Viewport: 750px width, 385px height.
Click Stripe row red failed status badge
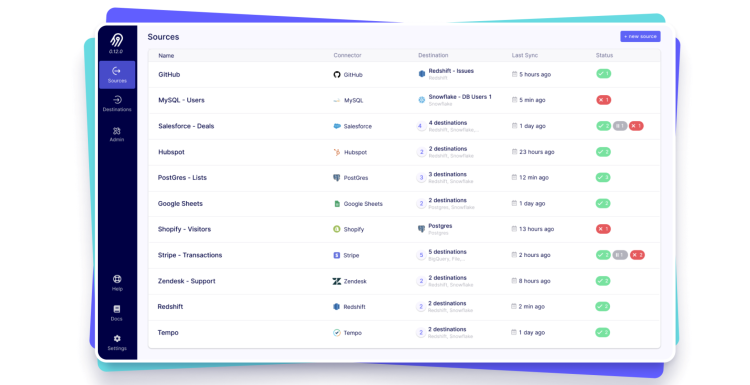click(x=637, y=255)
